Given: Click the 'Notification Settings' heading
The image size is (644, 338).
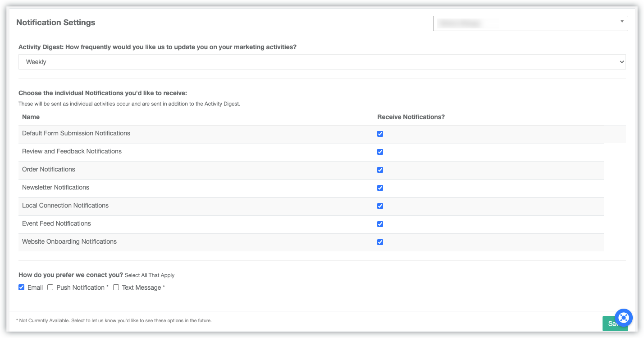Looking at the screenshot, I should coord(56,23).
